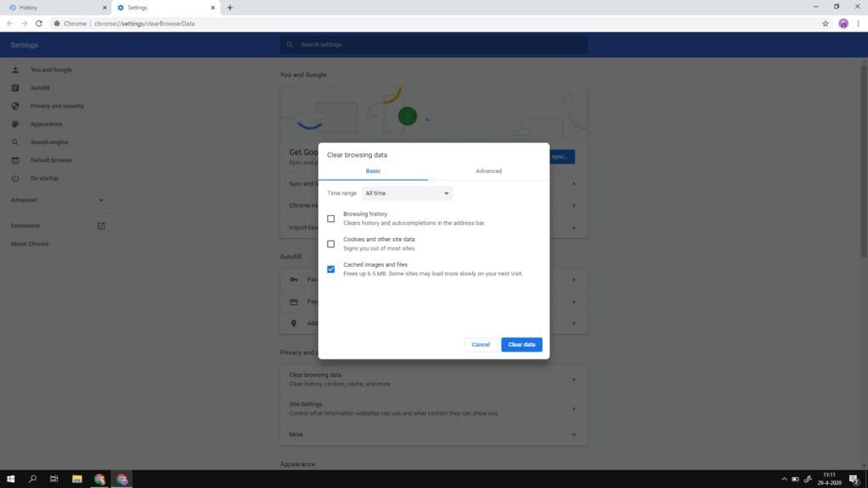
Task: Expand the Advanced sidebar section
Action: (57, 200)
